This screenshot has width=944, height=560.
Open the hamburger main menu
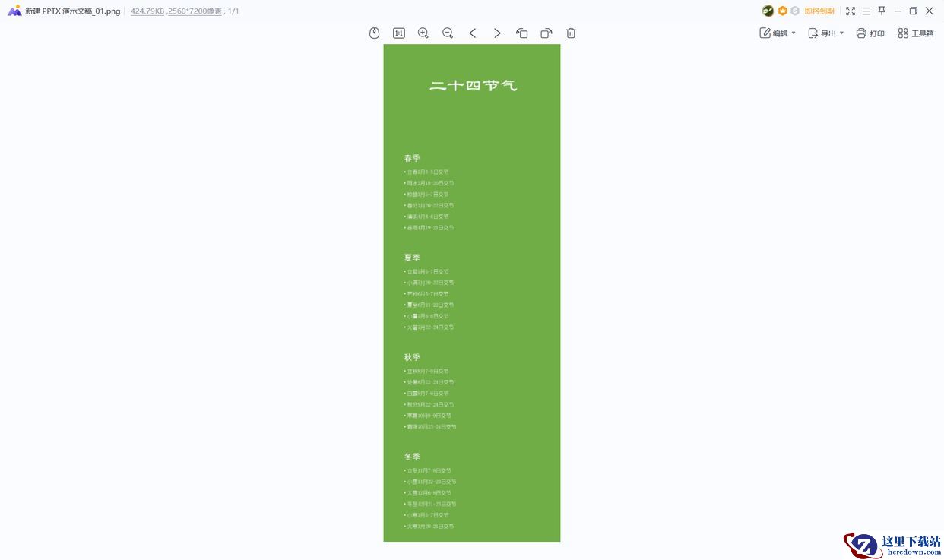[x=866, y=11]
